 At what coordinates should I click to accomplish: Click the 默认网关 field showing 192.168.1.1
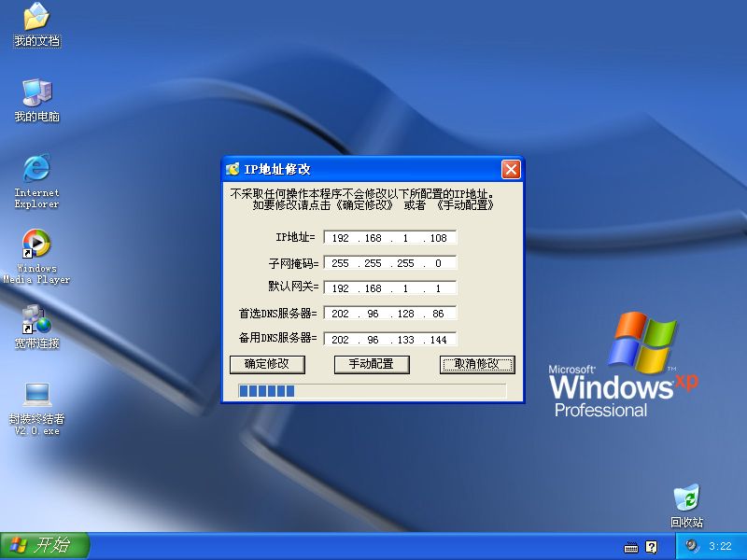pyautogui.click(x=389, y=287)
